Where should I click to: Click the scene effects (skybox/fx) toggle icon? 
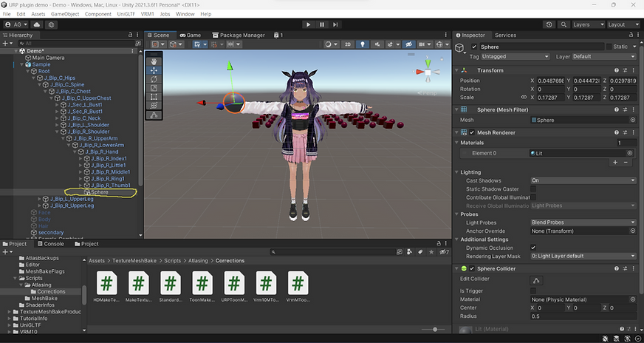click(391, 44)
